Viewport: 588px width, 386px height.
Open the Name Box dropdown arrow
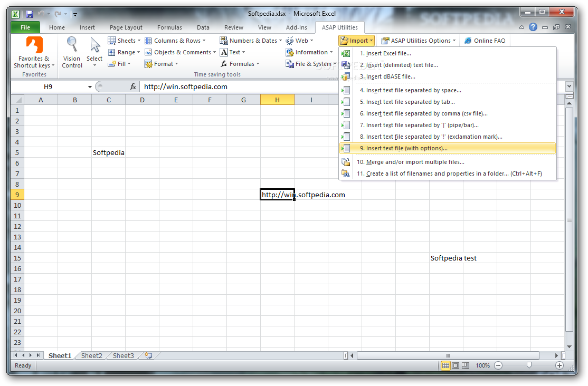point(90,87)
